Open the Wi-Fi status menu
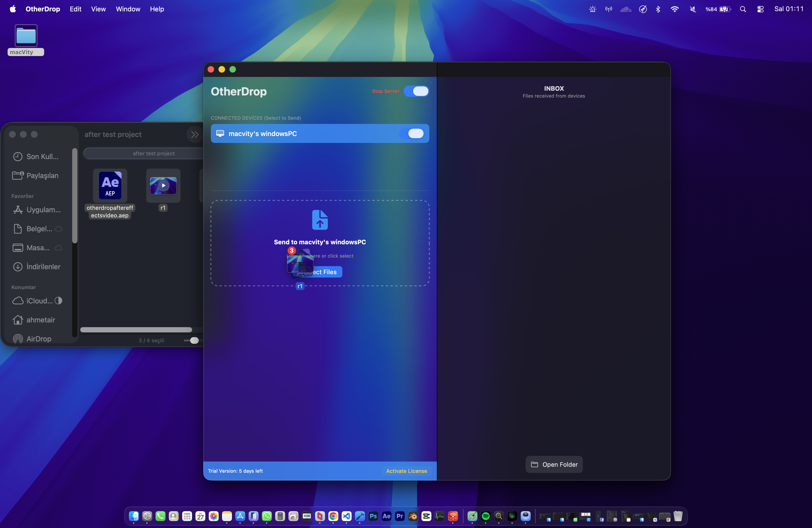 pyautogui.click(x=674, y=9)
